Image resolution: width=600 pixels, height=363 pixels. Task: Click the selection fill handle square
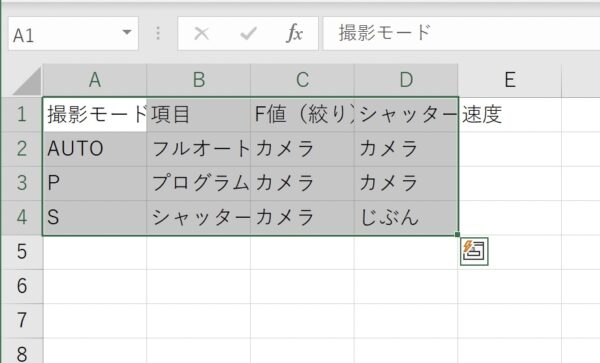[x=457, y=234]
